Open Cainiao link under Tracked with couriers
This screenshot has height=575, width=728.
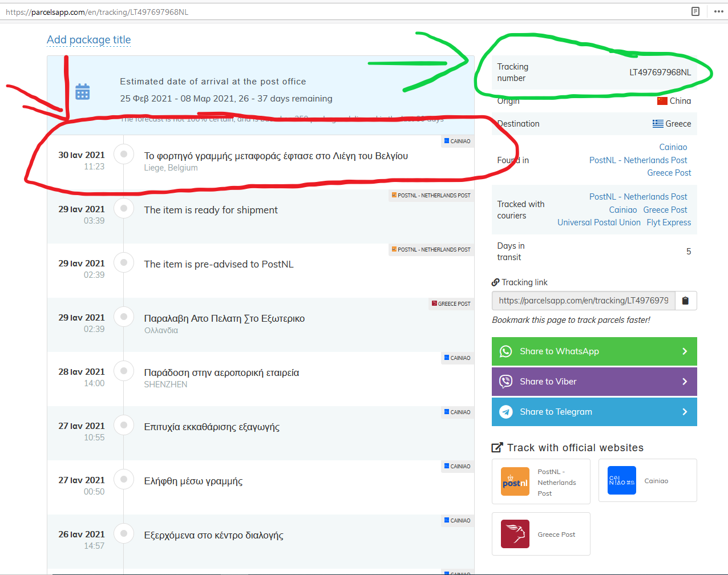pos(623,210)
